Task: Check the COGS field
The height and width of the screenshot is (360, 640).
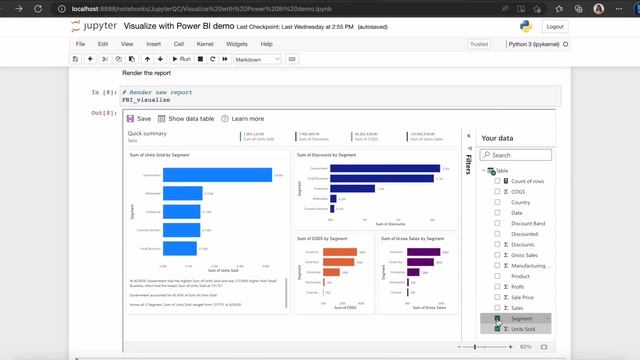Action: pyautogui.click(x=497, y=191)
